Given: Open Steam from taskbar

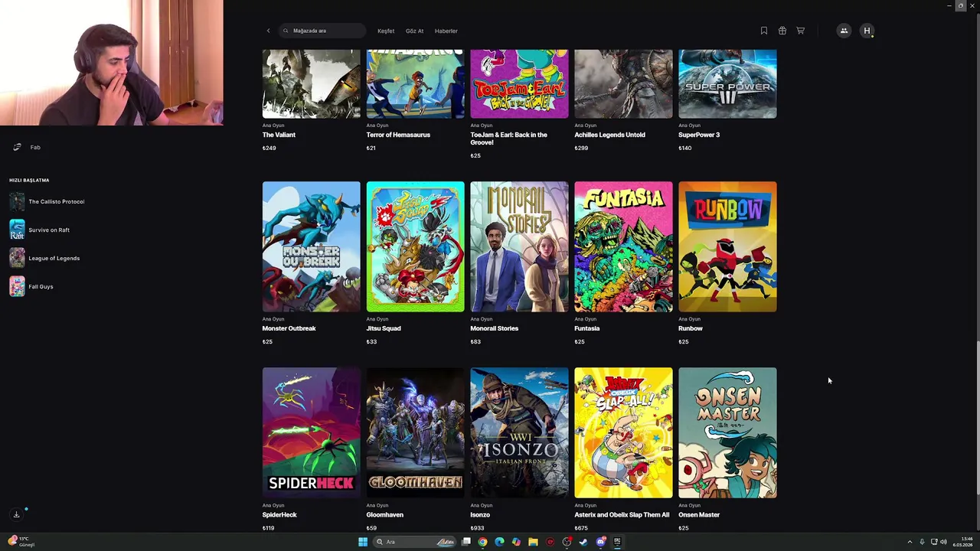Looking at the screenshot, I should pyautogui.click(x=583, y=542).
